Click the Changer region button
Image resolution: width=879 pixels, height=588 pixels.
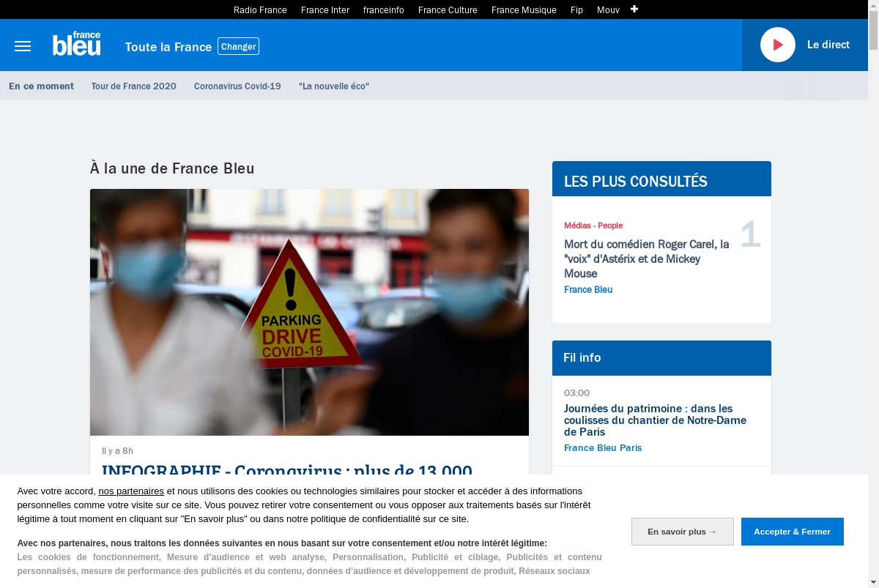click(239, 46)
